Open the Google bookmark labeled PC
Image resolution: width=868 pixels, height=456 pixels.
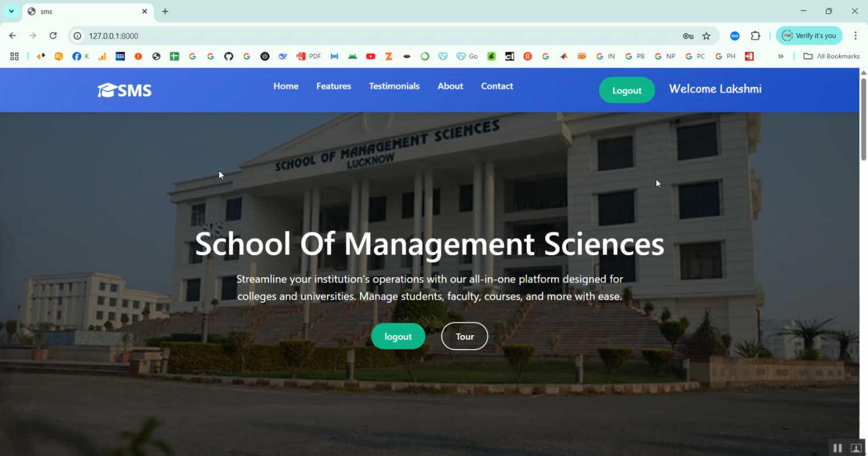[x=694, y=56]
